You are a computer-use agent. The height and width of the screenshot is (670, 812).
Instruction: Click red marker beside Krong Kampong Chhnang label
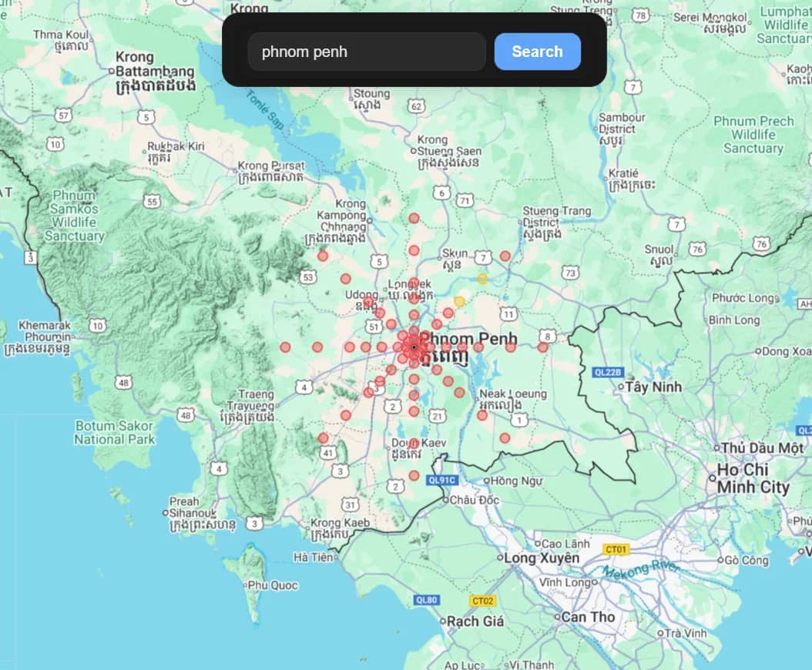323,256
